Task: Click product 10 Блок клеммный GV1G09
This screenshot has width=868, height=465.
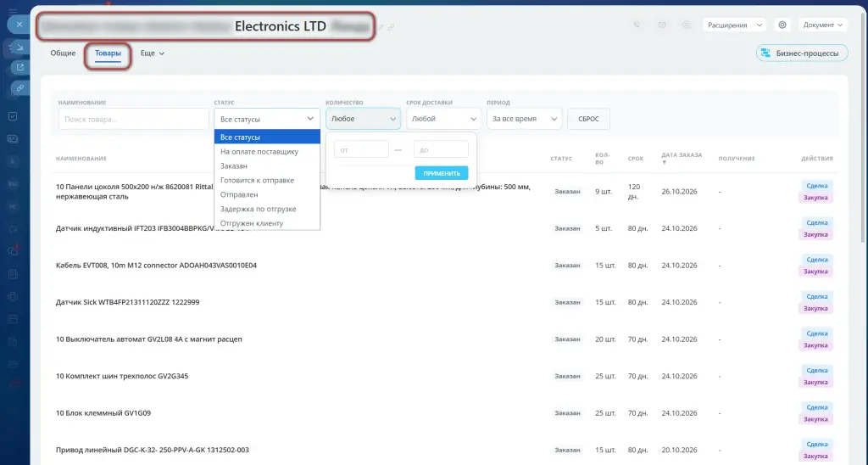Action: click(x=103, y=413)
